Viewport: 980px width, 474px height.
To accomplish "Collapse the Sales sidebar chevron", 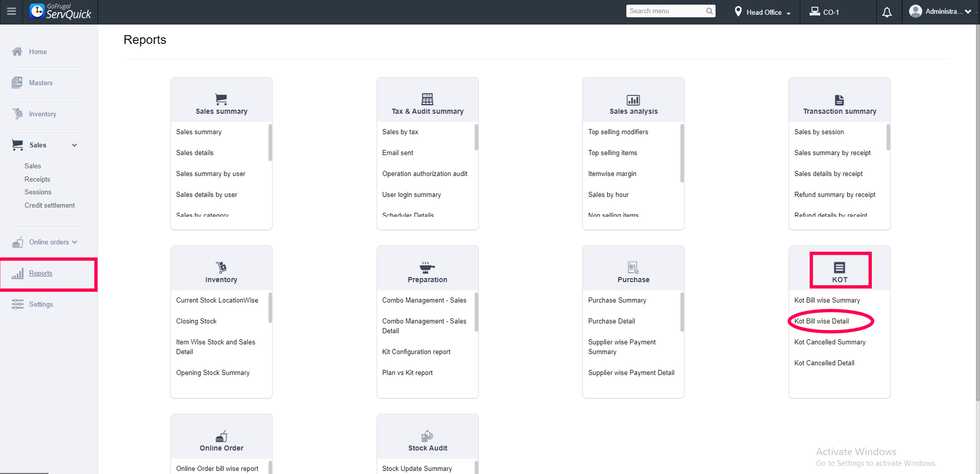I will coord(75,145).
